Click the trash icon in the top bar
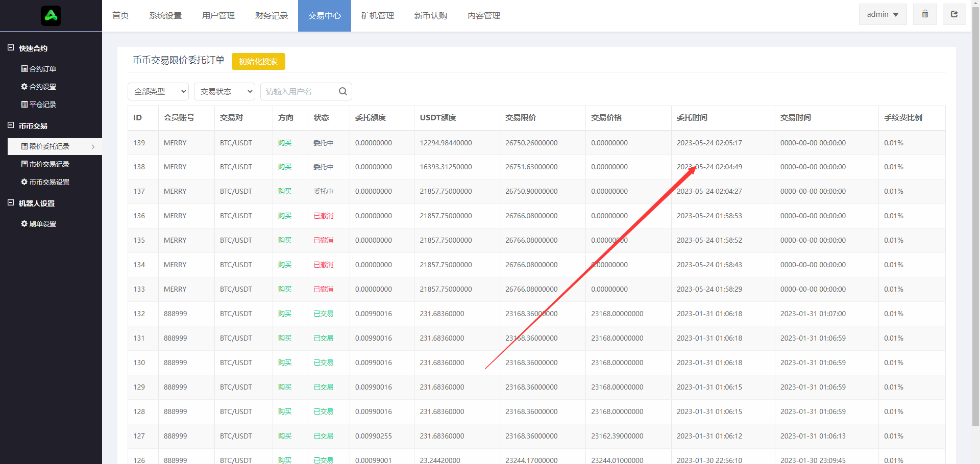 tap(925, 14)
